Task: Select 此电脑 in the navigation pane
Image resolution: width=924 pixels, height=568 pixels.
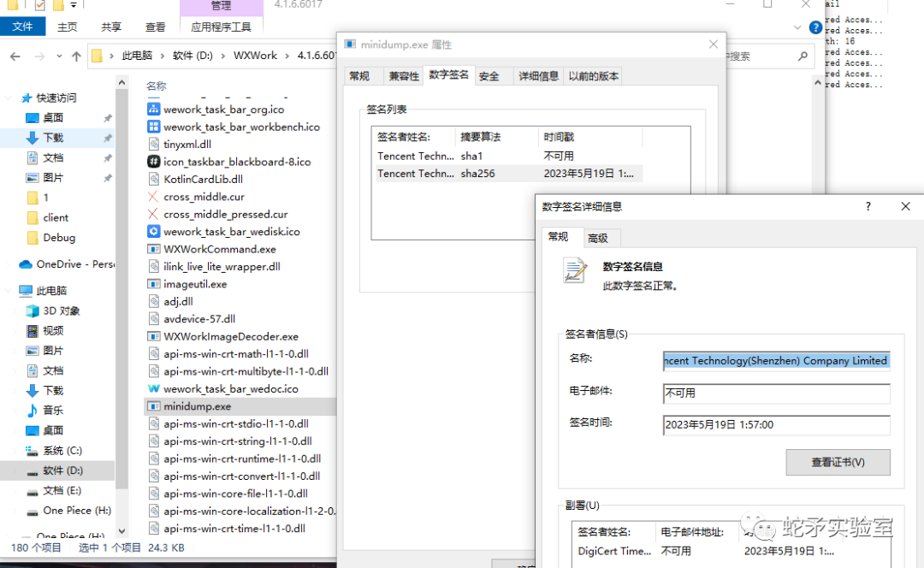Action: (52, 291)
